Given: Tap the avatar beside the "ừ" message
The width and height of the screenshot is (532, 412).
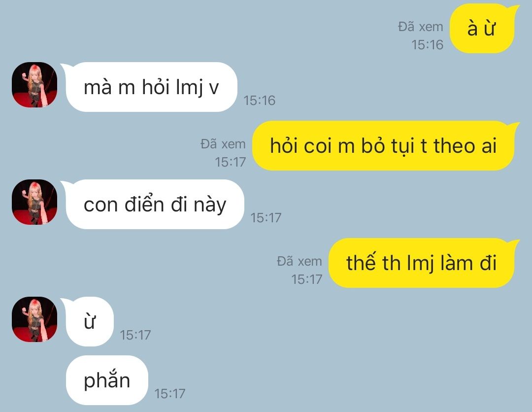Looking at the screenshot, I should pos(34,319).
